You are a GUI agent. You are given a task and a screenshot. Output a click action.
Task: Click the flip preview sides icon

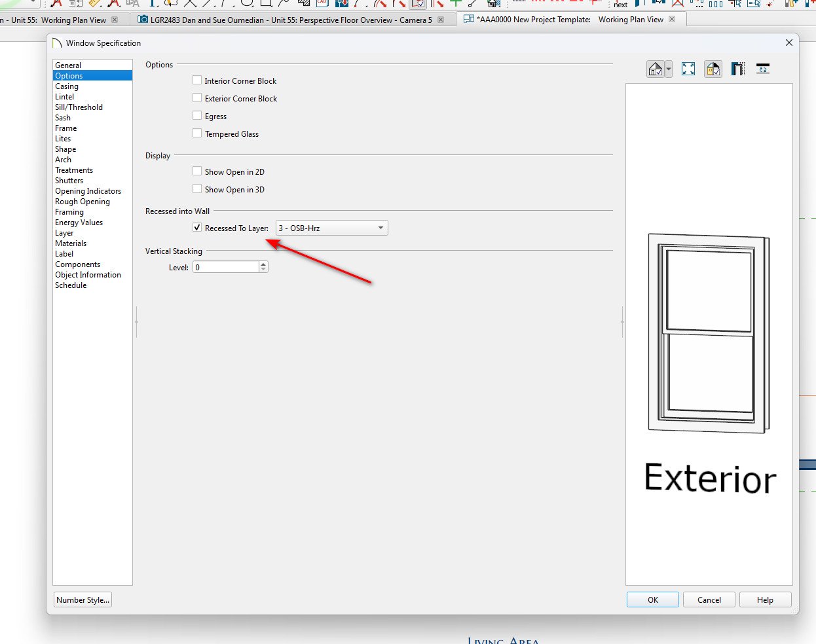click(x=763, y=69)
